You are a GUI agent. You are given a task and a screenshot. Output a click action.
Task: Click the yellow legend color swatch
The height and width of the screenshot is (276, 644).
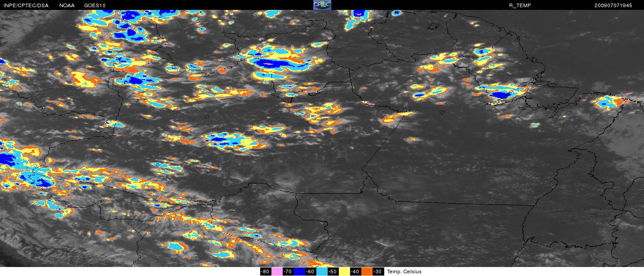tap(344, 272)
